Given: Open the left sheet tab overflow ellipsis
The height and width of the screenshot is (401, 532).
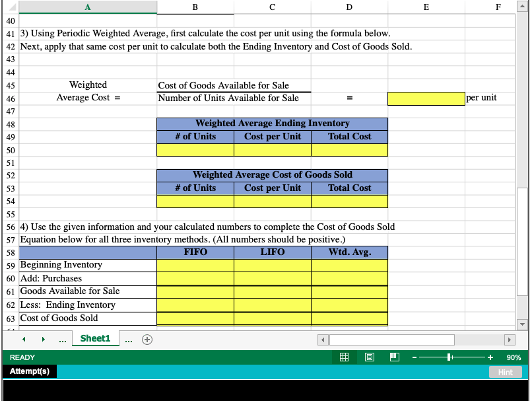Looking at the screenshot, I should click(x=63, y=339).
